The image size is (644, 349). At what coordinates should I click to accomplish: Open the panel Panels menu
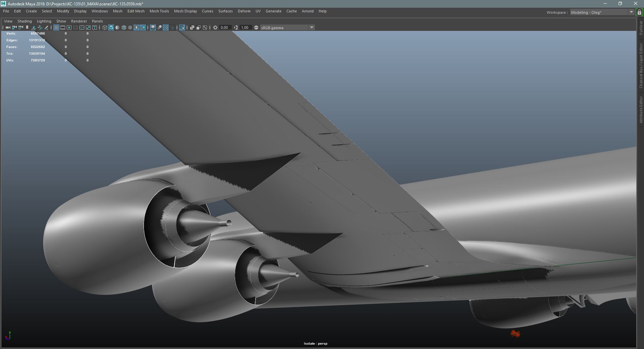pyautogui.click(x=97, y=21)
